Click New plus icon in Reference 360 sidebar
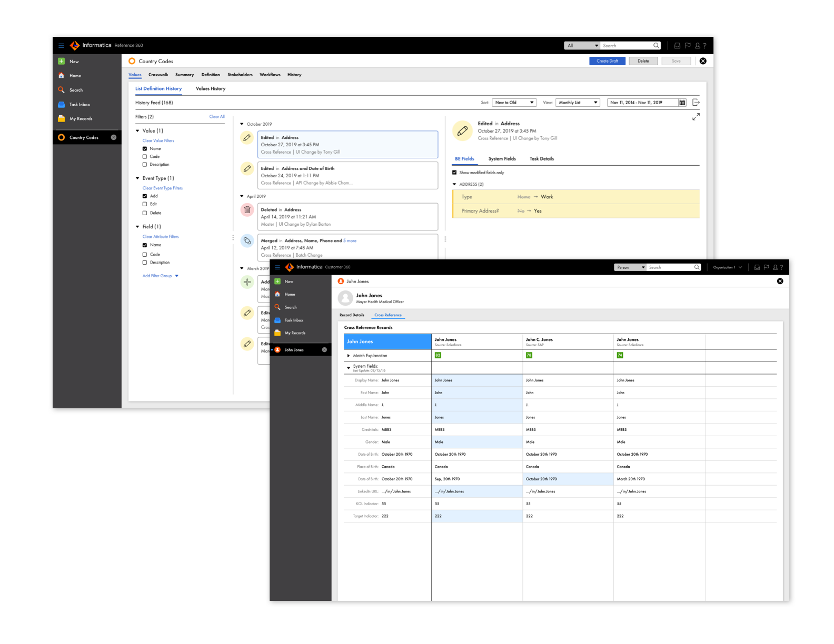The image size is (834, 644). 62,62
